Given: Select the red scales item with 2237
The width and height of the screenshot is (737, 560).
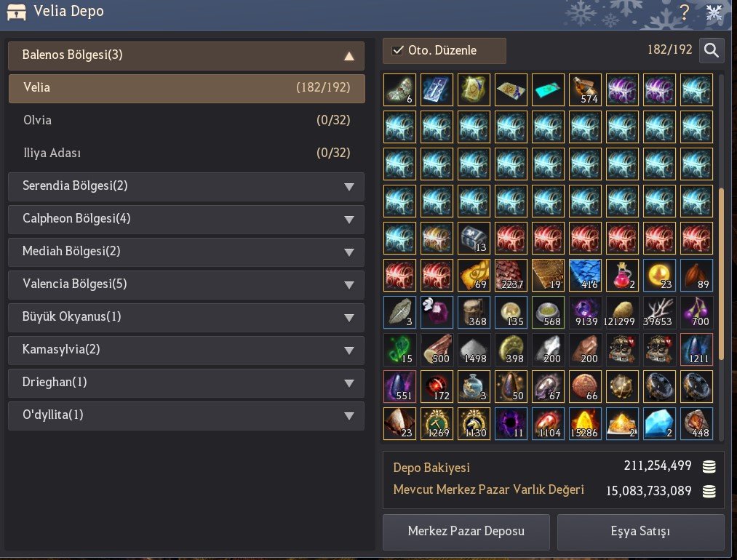Looking at the screenshot, I should coord(511,275).
